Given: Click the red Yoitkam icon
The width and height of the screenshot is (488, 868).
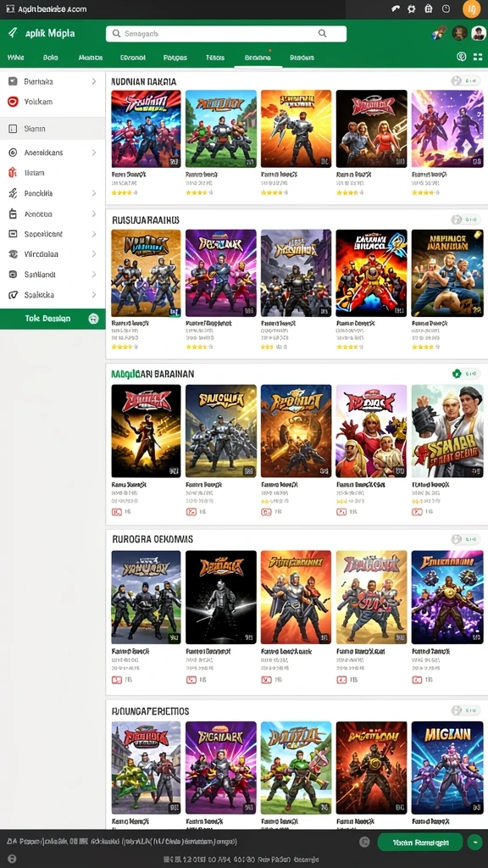Looking at the screenshot, I should pyautogui.click(x=14, y=102).
